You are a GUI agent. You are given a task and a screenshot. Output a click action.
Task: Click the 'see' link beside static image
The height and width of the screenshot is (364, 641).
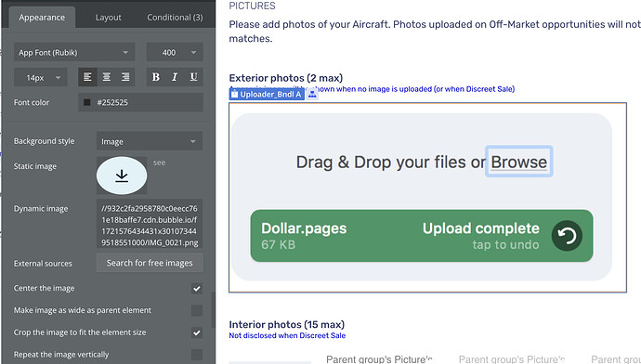tap(159, 162)
